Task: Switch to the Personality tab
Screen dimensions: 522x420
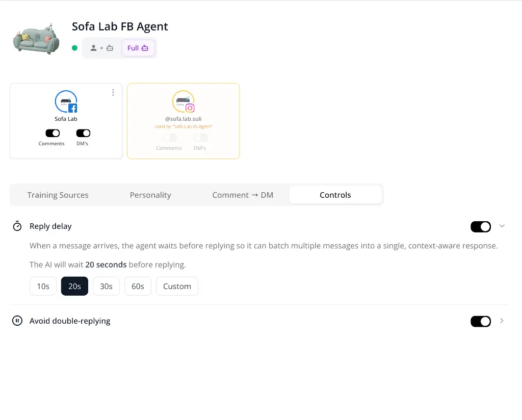Action: click(x=150, y=195)
